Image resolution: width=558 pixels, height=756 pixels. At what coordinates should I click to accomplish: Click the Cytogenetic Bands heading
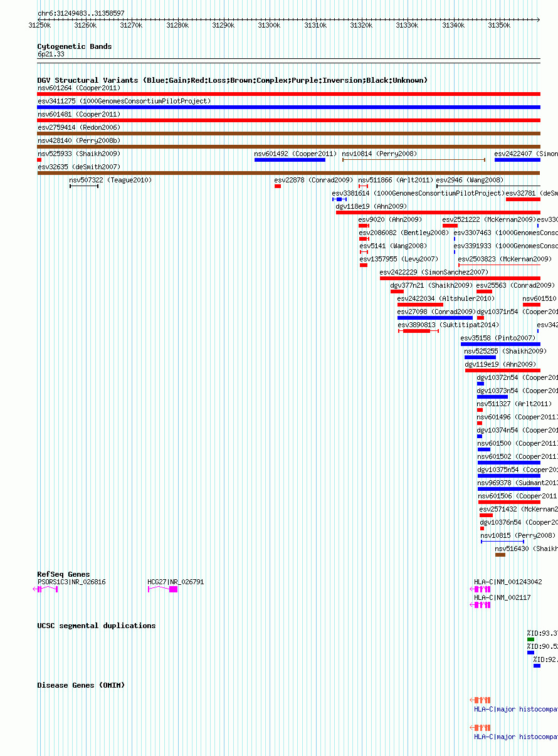point(75,46)
